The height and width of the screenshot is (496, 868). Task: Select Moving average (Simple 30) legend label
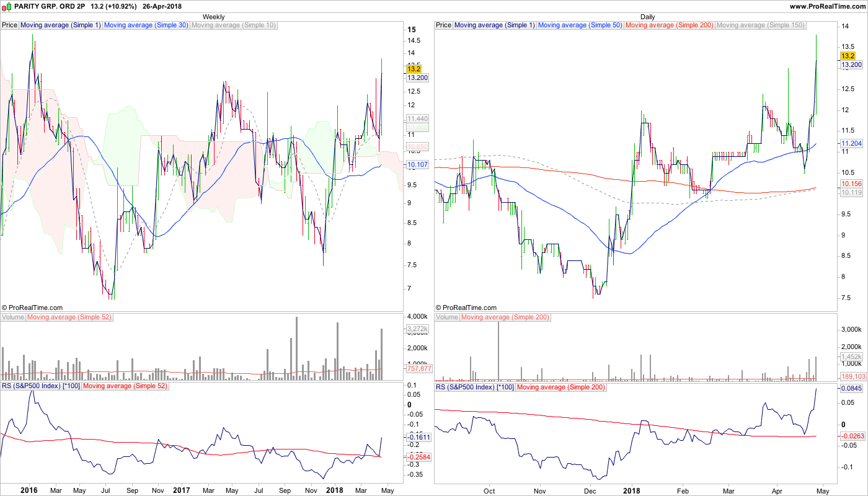(146, 25)
